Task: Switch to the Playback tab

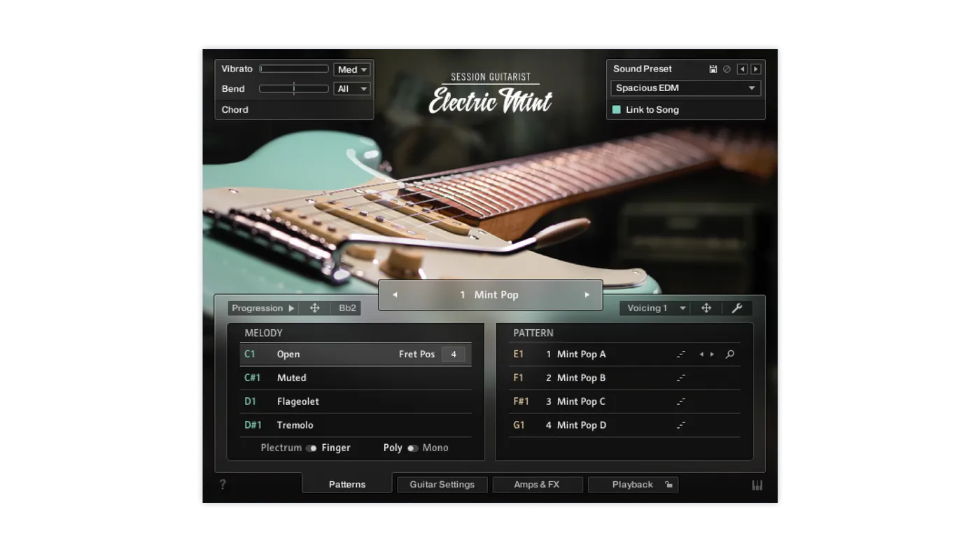Action: (633, 485)
